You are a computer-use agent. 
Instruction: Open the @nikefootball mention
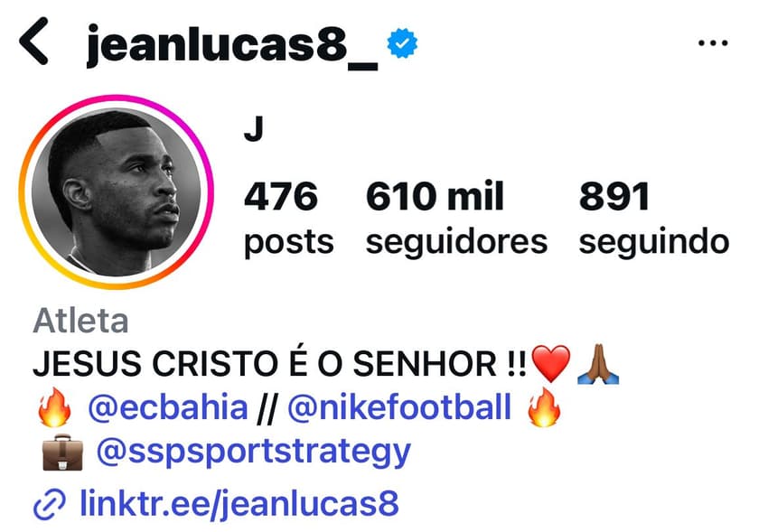coord(399,407)
